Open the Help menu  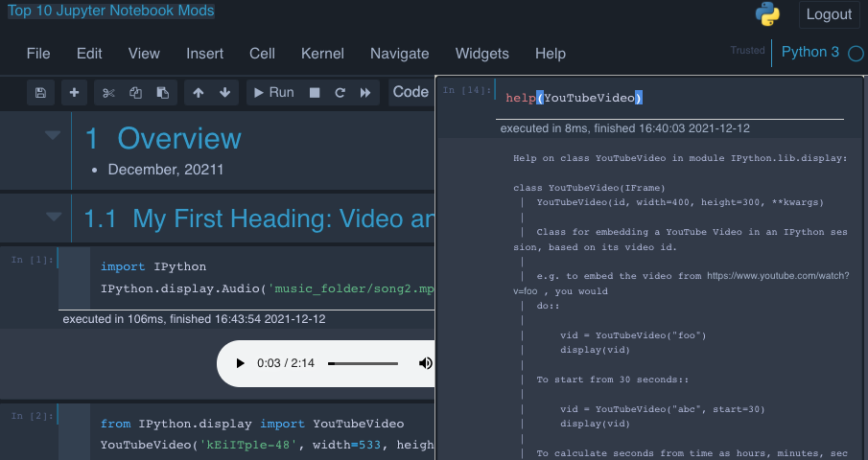coord(551,54)
